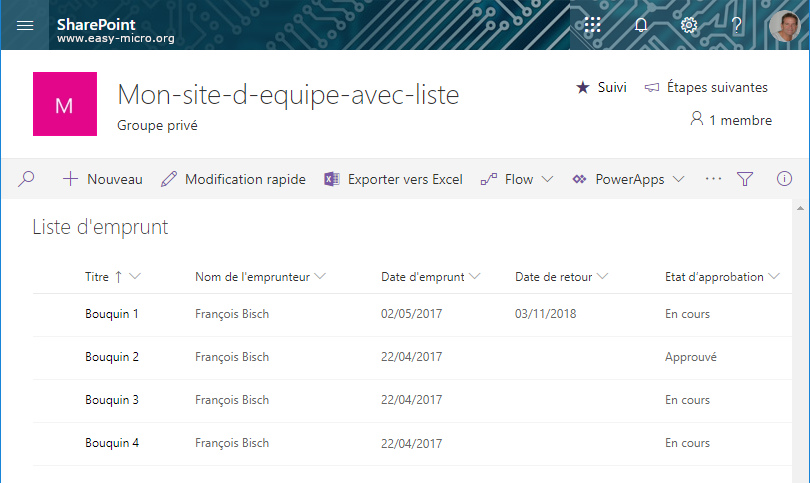Screen dimensions: 810x483
Task: Open the hamburger navigation menu
Action: click(25, 25)
